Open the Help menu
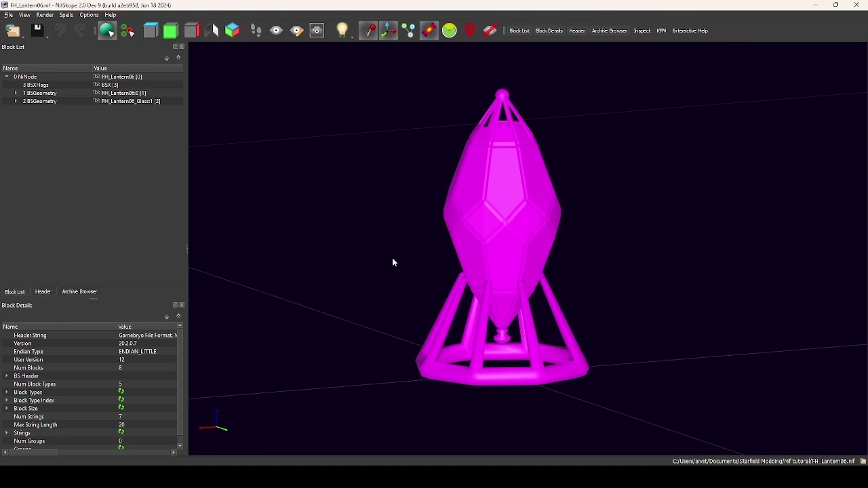The image size is (868, 488). coord(111,15)
